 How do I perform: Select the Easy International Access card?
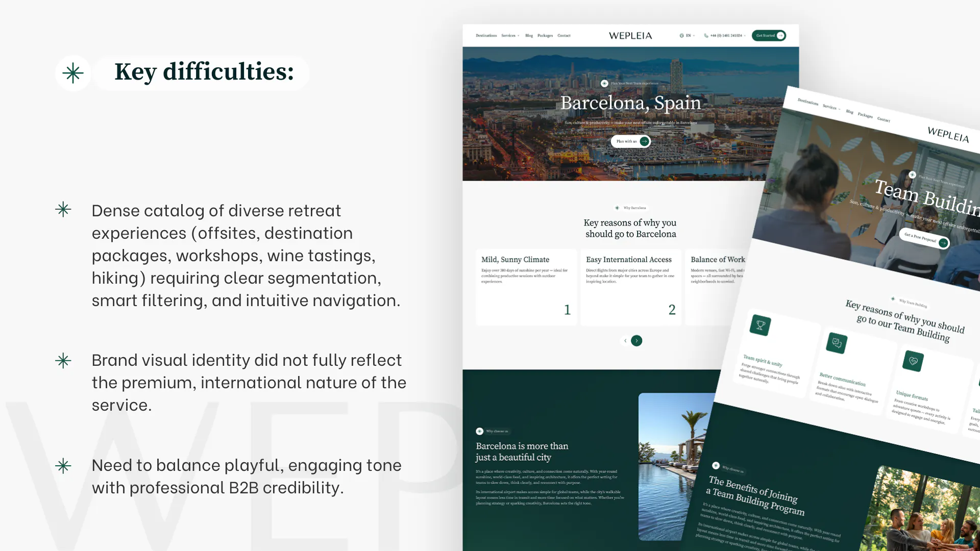[x=631, y=287]
